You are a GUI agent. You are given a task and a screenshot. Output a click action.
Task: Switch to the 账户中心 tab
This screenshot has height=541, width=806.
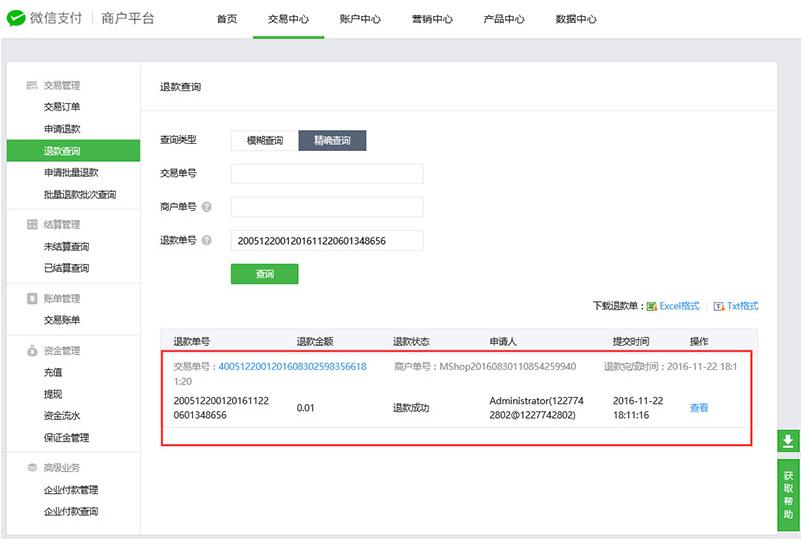pyautogui.click(x=360, y=19)
